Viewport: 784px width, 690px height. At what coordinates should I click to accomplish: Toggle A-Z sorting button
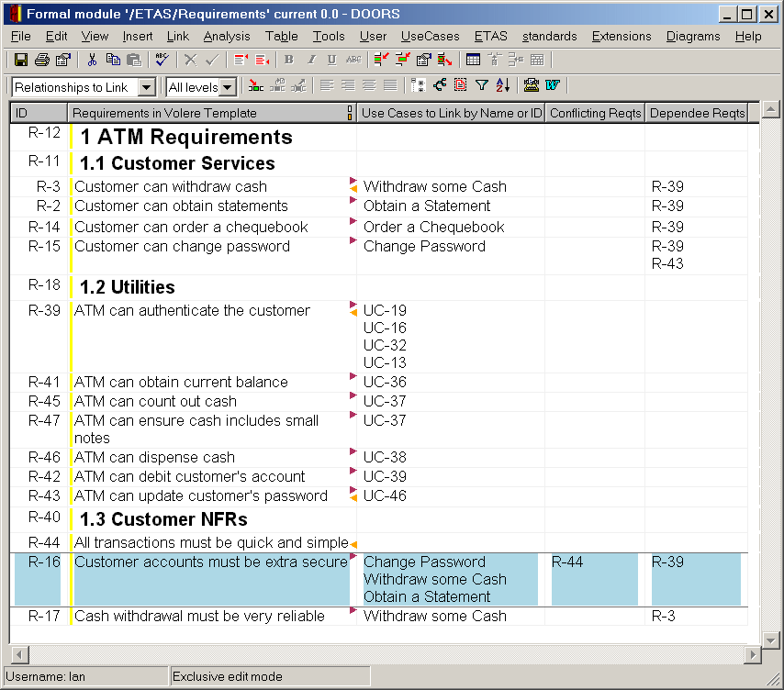pyautogui.click(x=503, y=85)
